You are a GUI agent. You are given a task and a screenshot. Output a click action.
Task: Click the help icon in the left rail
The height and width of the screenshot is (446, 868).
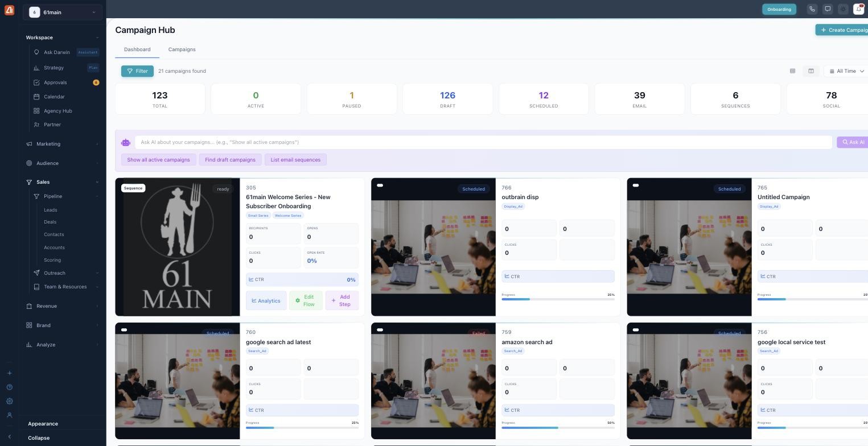9,387
